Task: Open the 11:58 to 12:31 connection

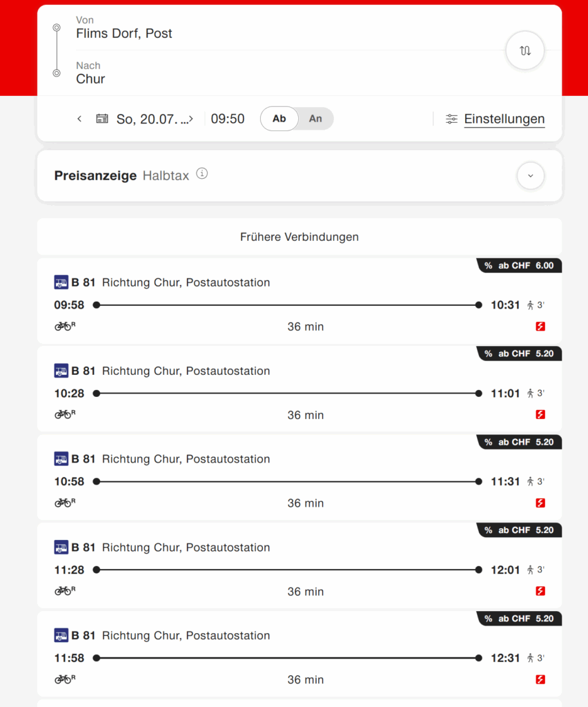Action: tap(300, 655)
